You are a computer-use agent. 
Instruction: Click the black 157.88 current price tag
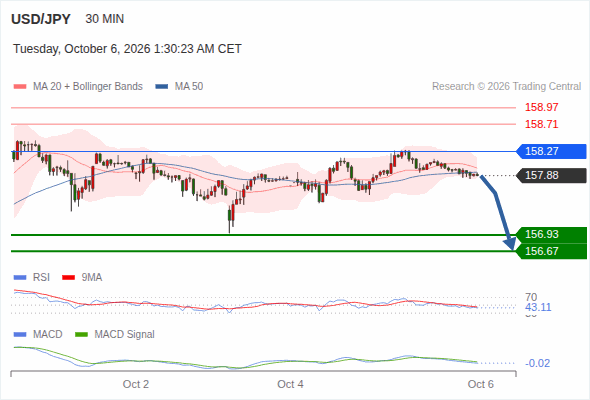(x=552, y=175)
